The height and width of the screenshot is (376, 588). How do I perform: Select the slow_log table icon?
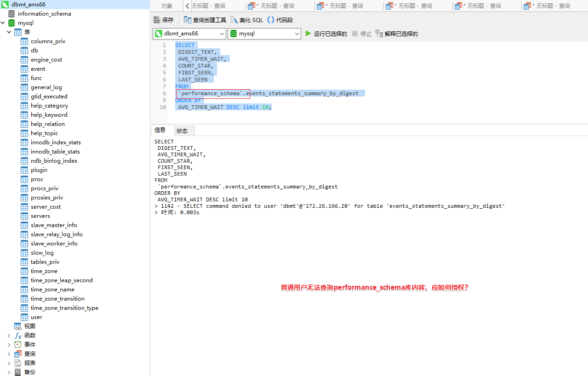tap(24, 253)
